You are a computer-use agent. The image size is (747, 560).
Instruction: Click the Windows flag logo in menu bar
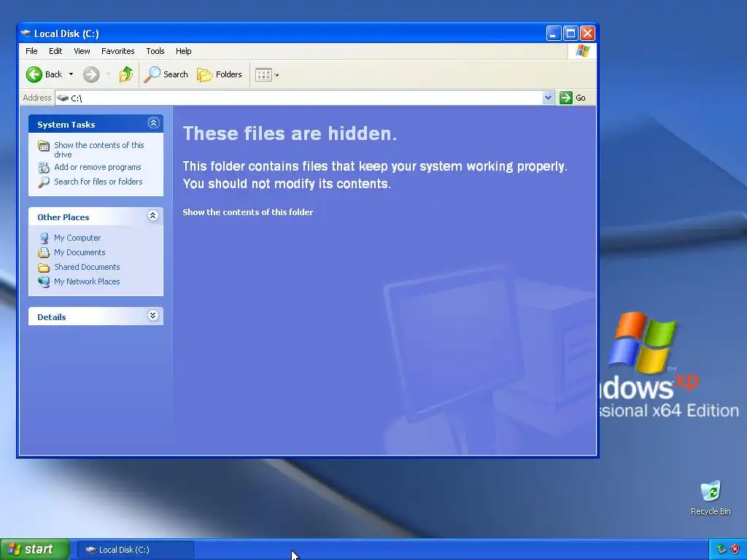click(x=583, y=51)
